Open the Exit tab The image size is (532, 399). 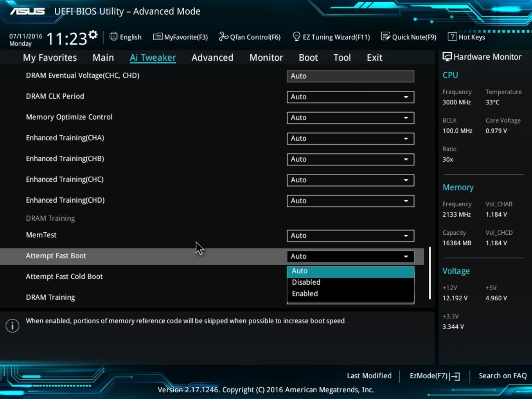(374, 58)
